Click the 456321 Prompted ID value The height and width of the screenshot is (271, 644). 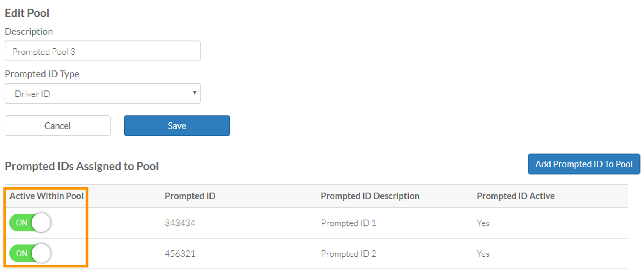pyautogui.click(x=180, y=253)
